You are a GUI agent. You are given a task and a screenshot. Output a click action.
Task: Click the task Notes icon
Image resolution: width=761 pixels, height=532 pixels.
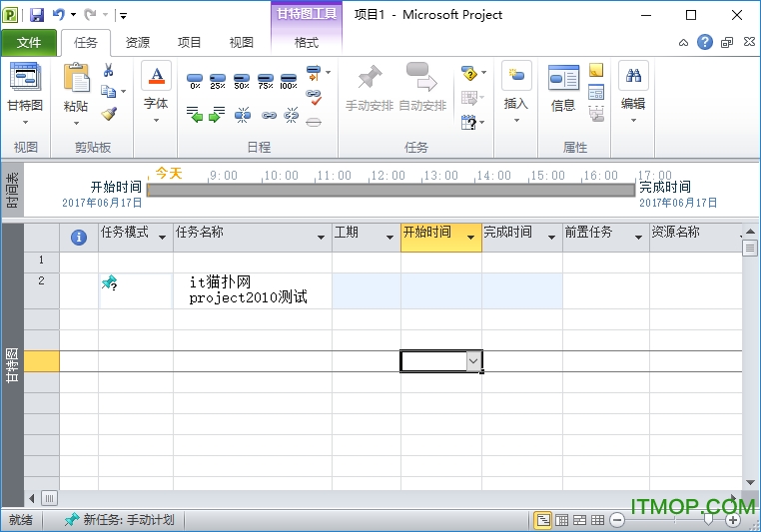(596, 71)
